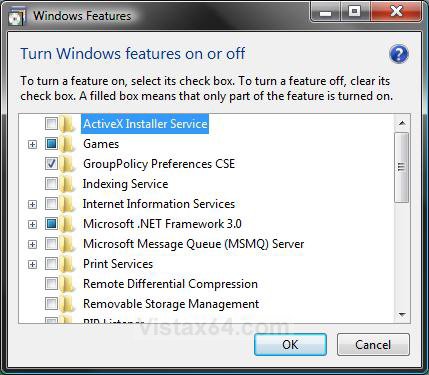The height and width of the screenshot is (375, 429).
Task: Click the Cancel button
Action: 373,345
